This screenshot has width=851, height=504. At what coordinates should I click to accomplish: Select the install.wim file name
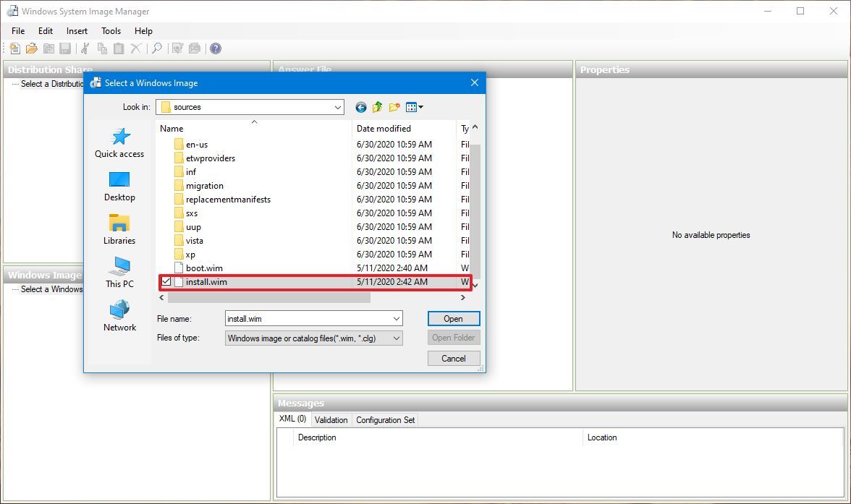(206, 281)
